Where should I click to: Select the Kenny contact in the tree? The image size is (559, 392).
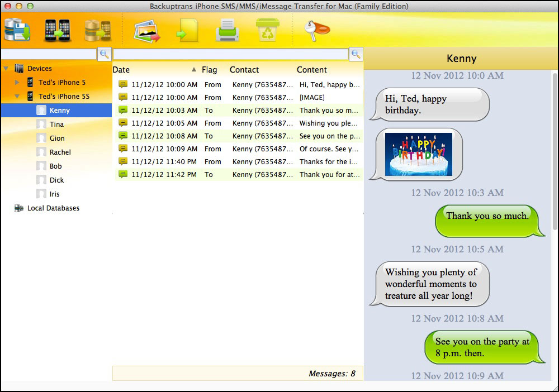pos(56,111)
